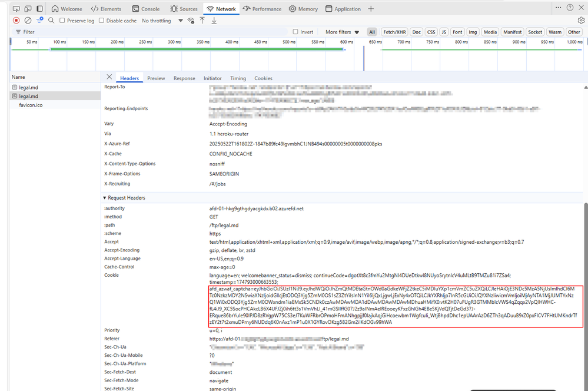Open the No throttling dropdown

click(x=162, y=21)
